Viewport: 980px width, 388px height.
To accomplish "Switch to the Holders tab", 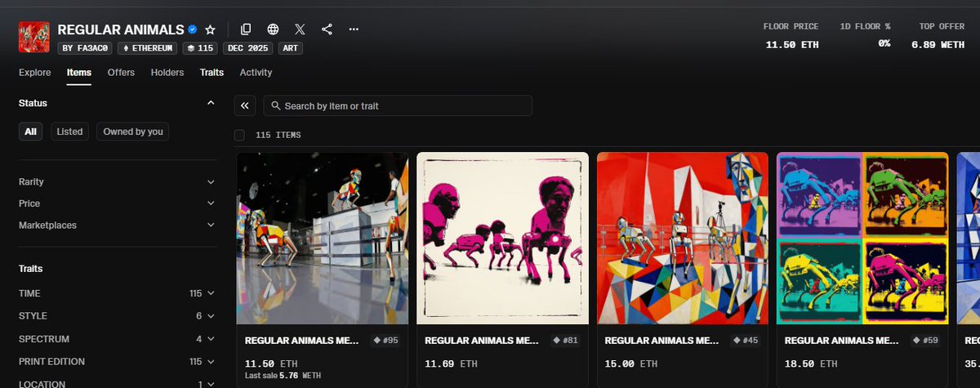I will 167,73.
